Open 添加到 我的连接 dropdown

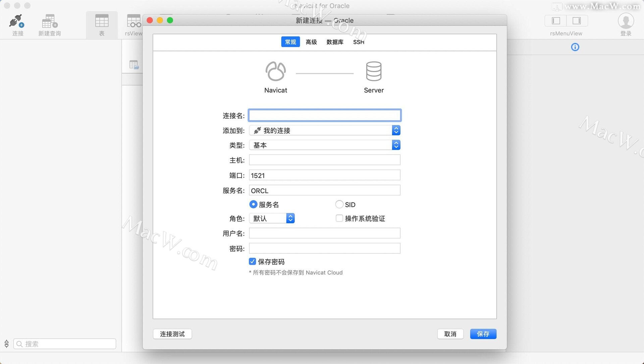pos(324,130)
